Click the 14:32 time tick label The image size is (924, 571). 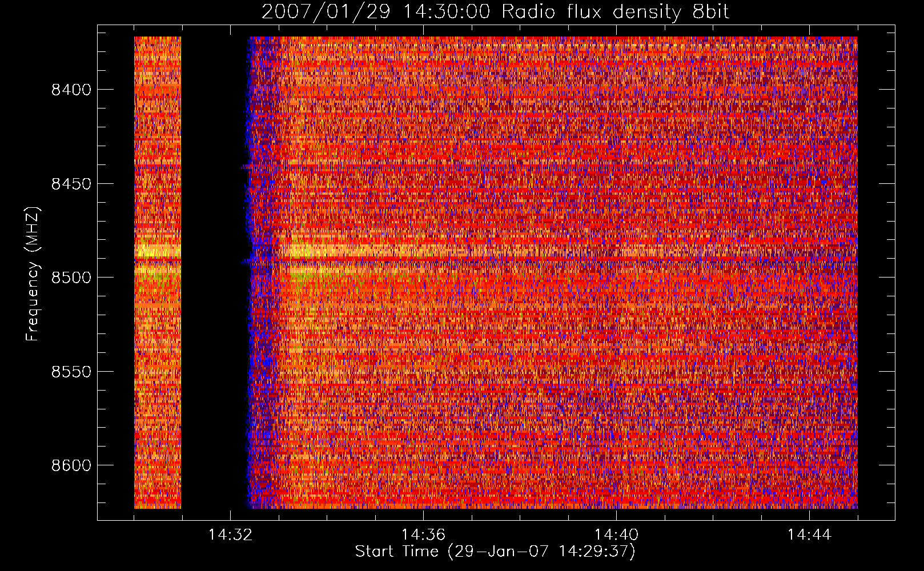point(230,535)
